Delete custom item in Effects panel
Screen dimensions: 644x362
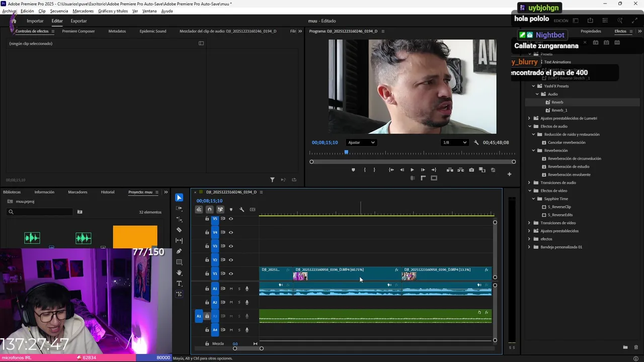point(636,347)
